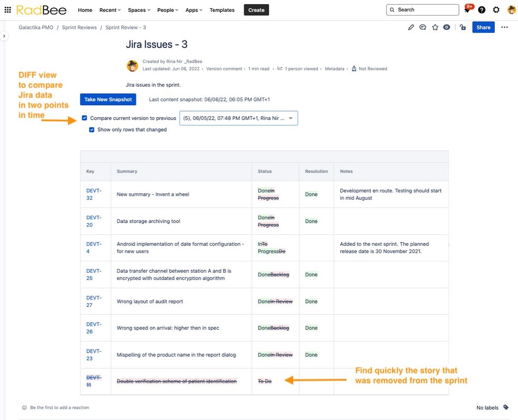Open Sprint Reviews breadcrumb link
The width and height of the screenshot is (518, 420).
pos(79,27)
